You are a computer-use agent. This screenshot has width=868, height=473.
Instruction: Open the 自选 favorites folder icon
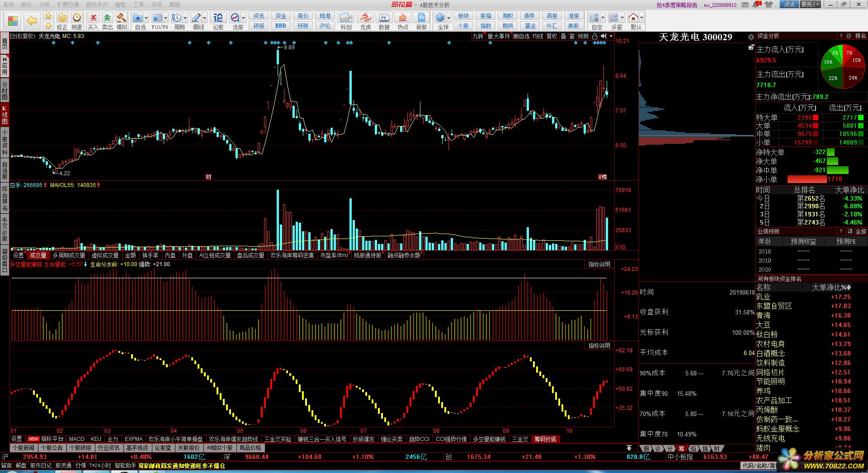[138, 18]
